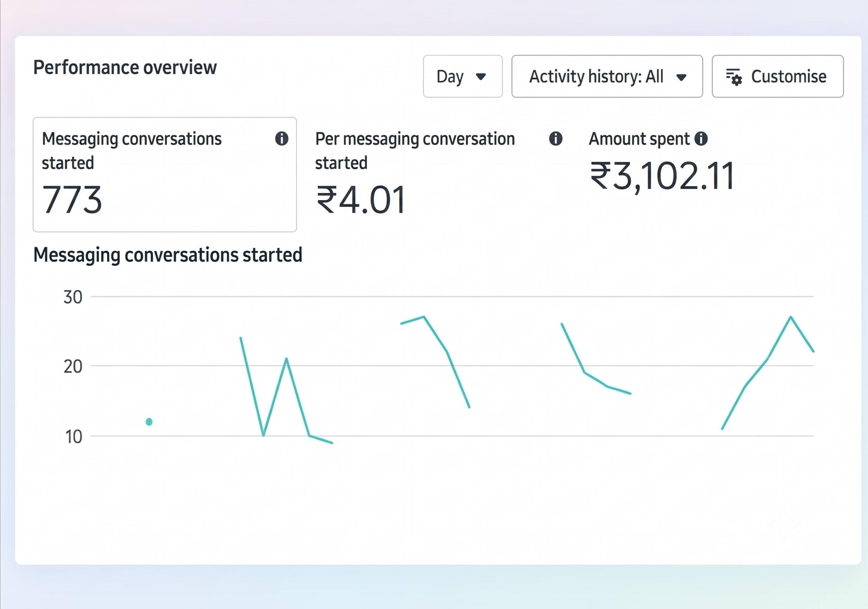Click the Performance overview heading
The height and width of the screenshot is (609, 868).
click(125, 68)
